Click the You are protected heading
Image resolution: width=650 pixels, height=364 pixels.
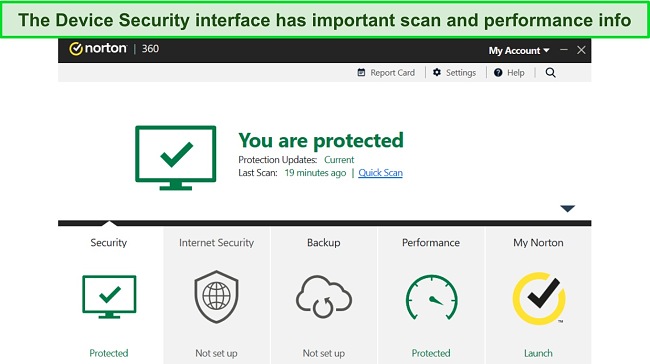tap(321, 141)
